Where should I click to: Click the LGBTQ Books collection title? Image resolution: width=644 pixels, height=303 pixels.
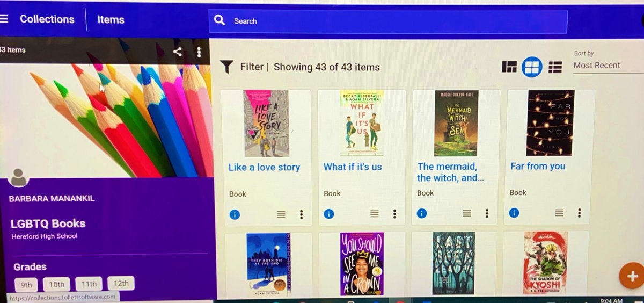pyautogui.click(x=48, y=223)
